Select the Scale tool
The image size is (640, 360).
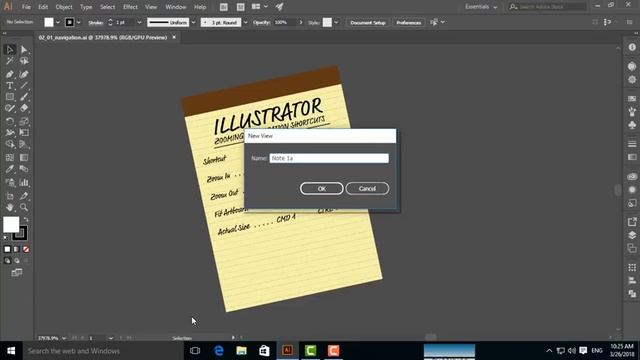(24, 121)
